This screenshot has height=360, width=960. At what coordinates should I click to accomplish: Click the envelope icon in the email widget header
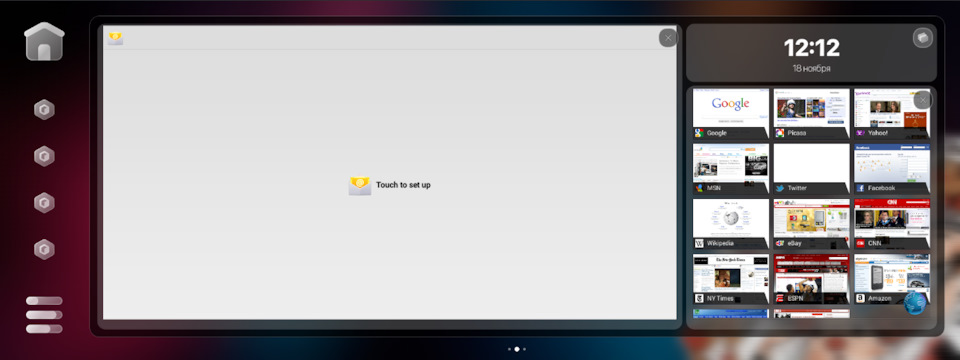(x=116, y=39)
